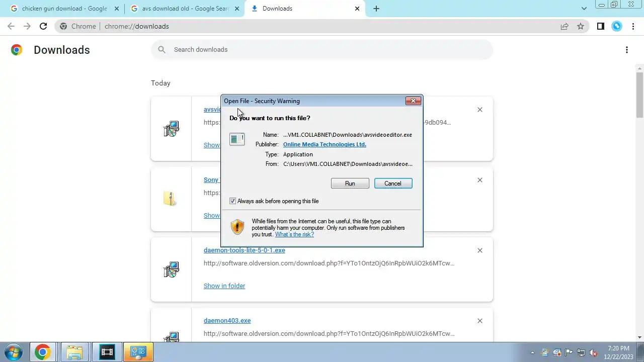Open the tab search dropdown arrow
This screenshot has width=644, height=362.
pos(584,9)
